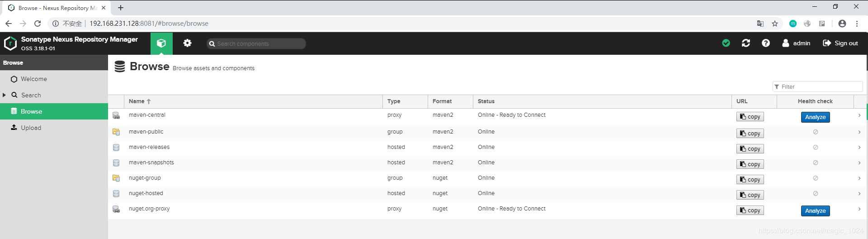
Task: Click nuget.org-proxy repository icon
Action: click(x=116, y=209)
